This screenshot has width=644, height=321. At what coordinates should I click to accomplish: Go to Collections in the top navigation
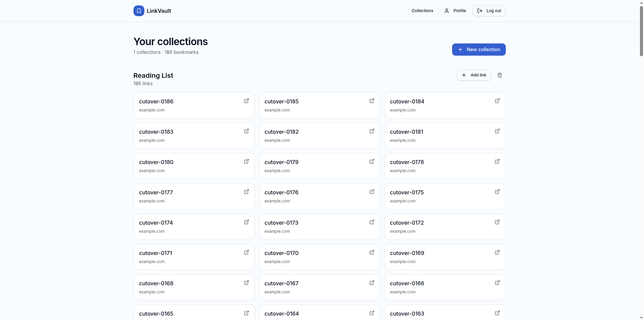point(422,11)
